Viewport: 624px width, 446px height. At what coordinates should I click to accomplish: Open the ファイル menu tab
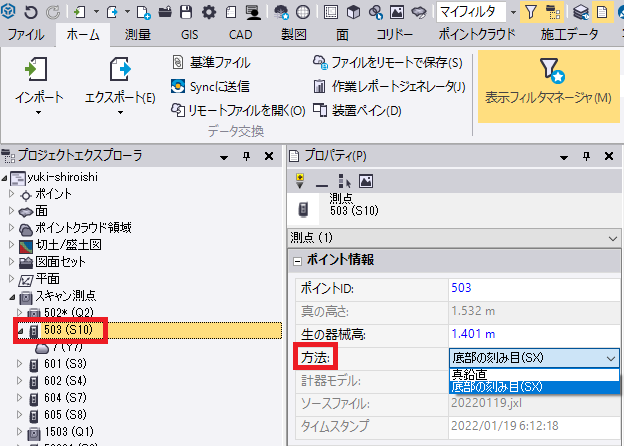[x=25, y=34]
